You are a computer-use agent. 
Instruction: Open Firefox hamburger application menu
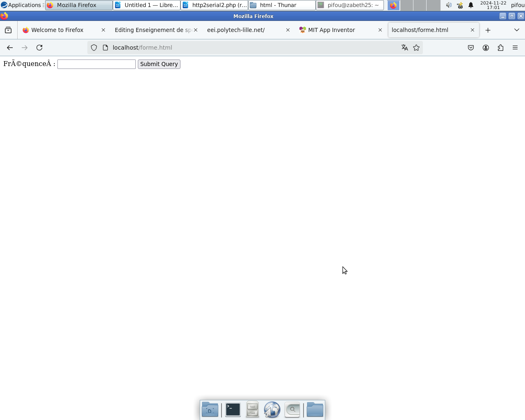515,48
